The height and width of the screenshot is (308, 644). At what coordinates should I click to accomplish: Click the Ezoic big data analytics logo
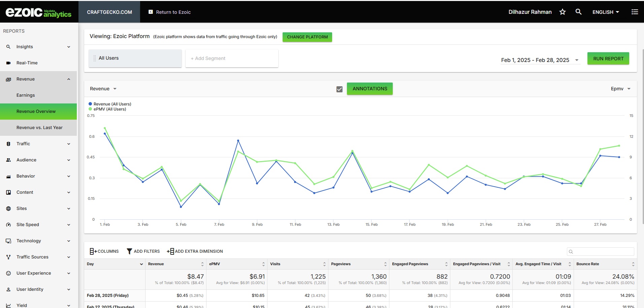tap(38, 12)
